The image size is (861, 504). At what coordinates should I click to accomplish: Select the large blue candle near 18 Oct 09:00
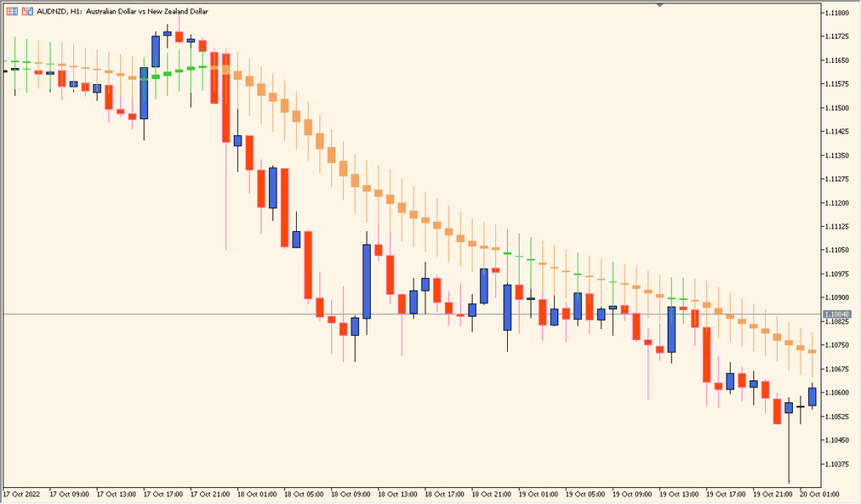367,281
